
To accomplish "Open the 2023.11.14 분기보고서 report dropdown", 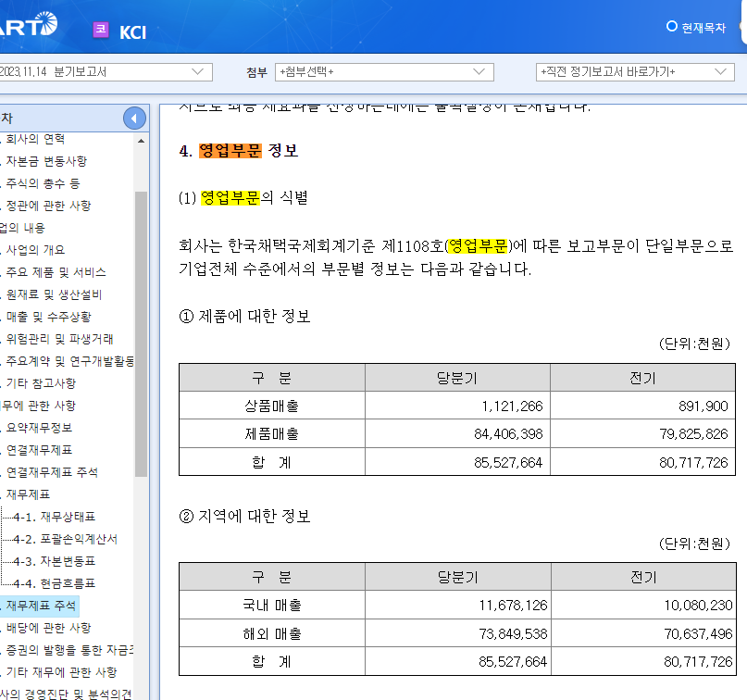I will (x=106, y=71).
